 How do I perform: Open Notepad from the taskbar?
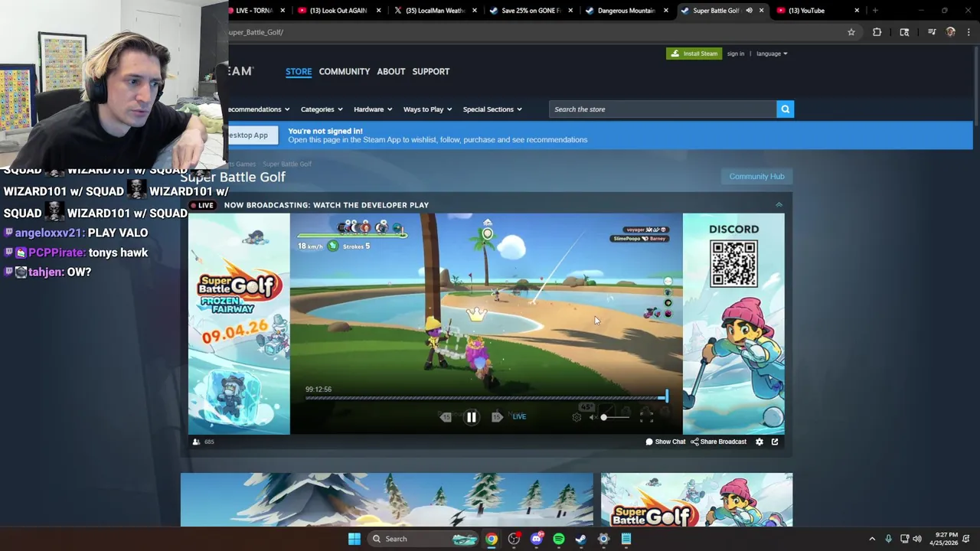[x=626, y=539]
